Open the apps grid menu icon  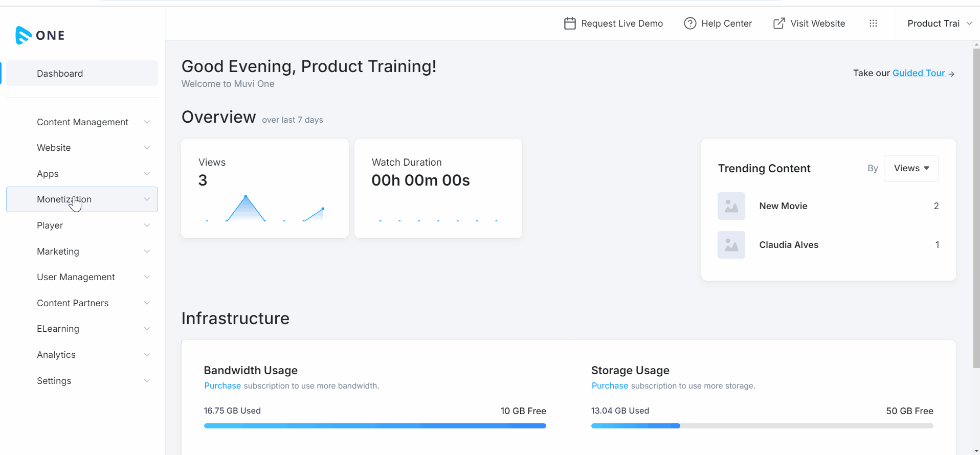pyautogui.click(x=873, y=24)
